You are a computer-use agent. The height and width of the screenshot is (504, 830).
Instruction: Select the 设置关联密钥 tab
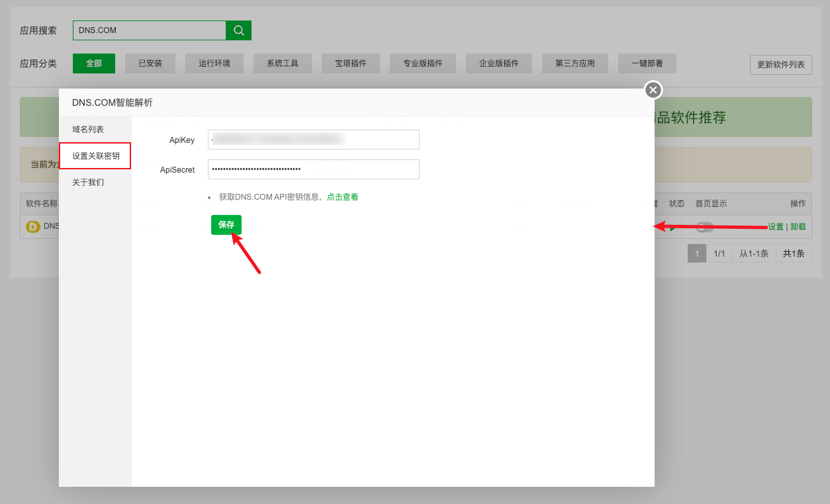95,156
